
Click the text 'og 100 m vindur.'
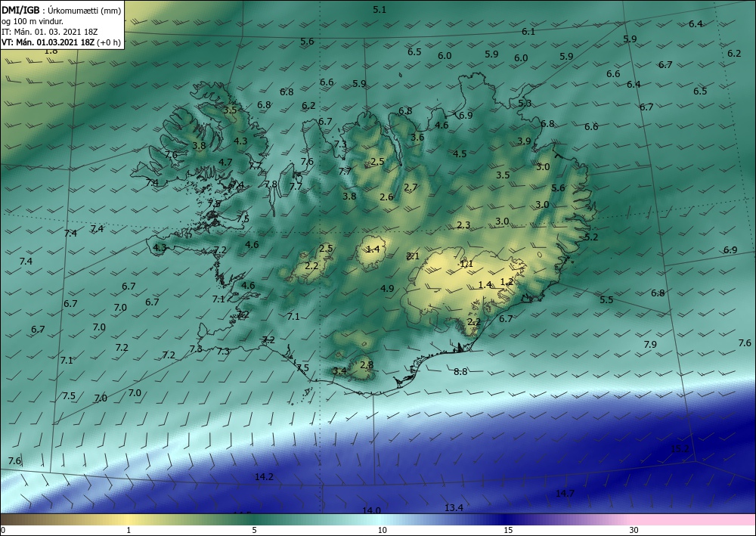[33, 21]
